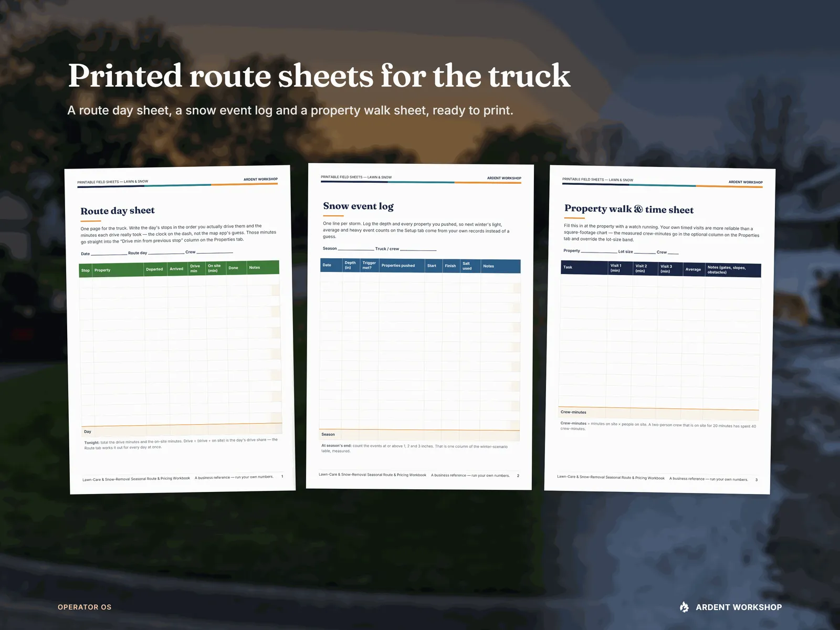This screenshot has width=840, height=630.
Task: Click the 'Stop' column header on route sheet
Action: pos(86,270)
